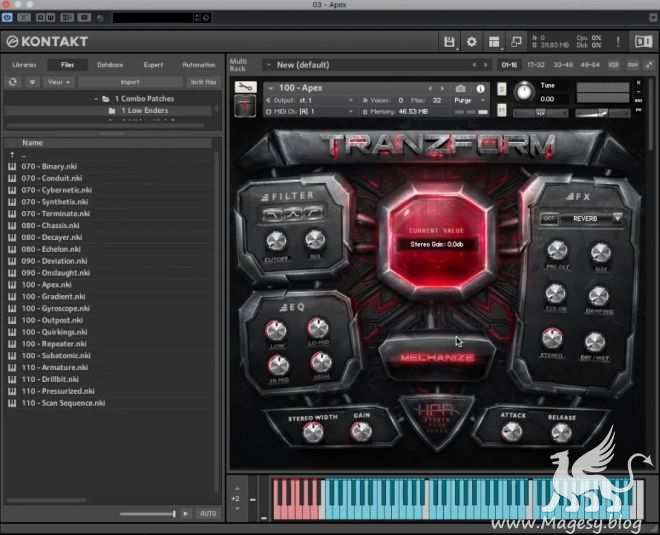Select the 01-16 rack page tab
This screenshot has width=660, height=535.
tap(509, 65)
